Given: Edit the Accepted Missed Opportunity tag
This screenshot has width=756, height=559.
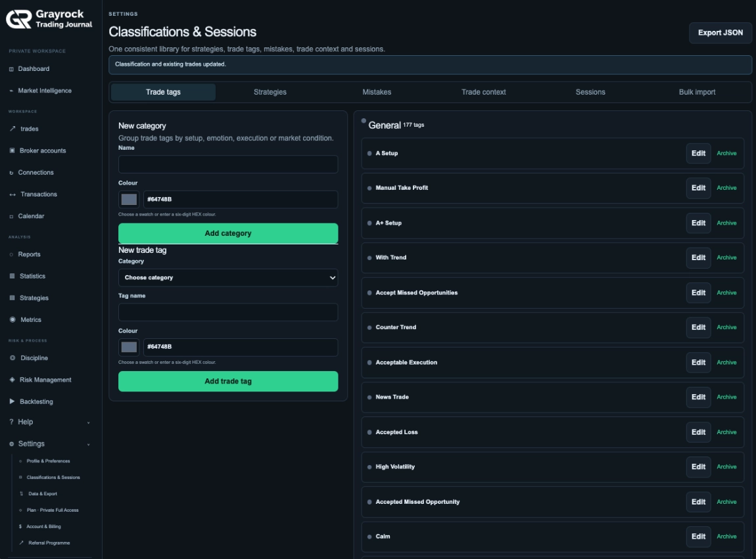Looking at the screenshot, I should click(x=698, y=502).
